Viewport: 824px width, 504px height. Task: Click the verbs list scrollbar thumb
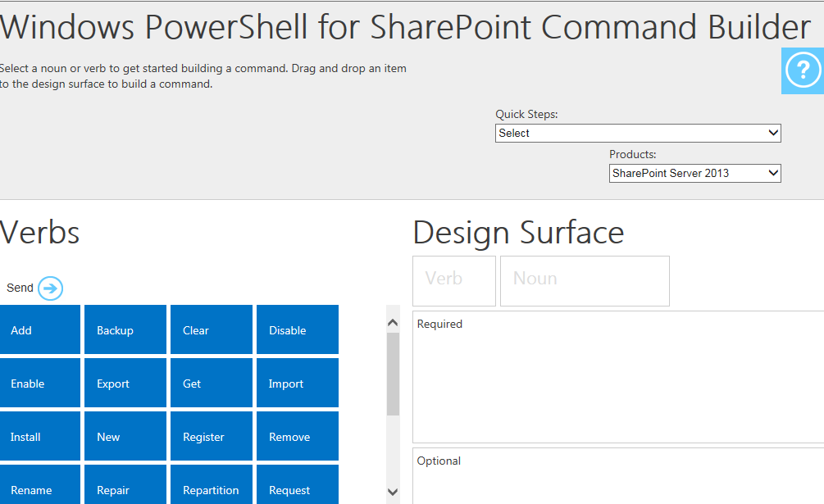click(393, 374)
